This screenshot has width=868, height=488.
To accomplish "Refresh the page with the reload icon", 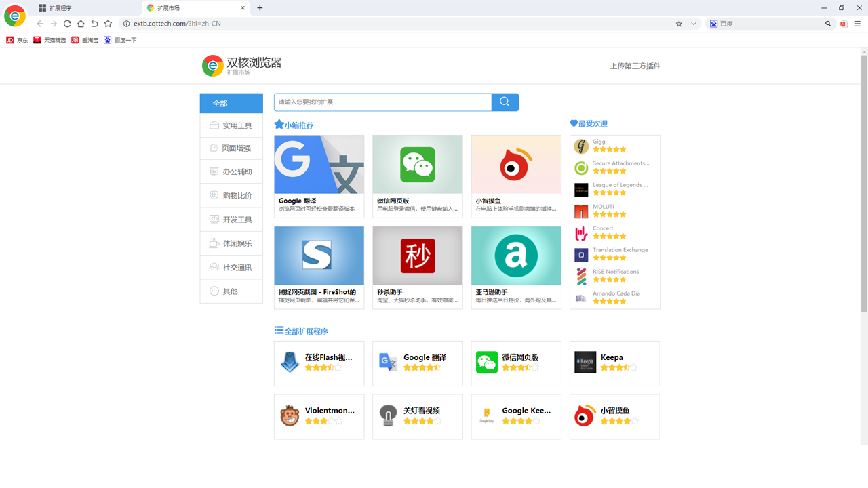I will click(66, 23).
